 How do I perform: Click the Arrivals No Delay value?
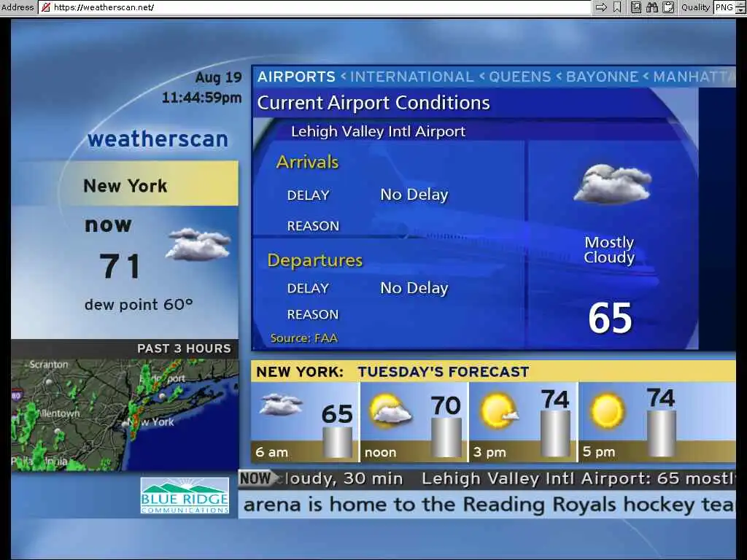[414, 194]
